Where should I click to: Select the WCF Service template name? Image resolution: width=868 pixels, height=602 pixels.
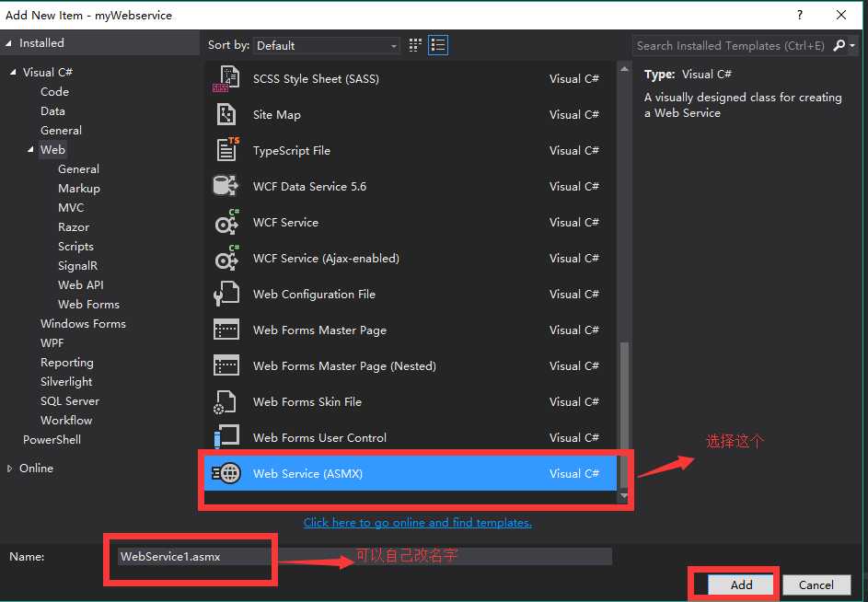click(x=285, y=223)
